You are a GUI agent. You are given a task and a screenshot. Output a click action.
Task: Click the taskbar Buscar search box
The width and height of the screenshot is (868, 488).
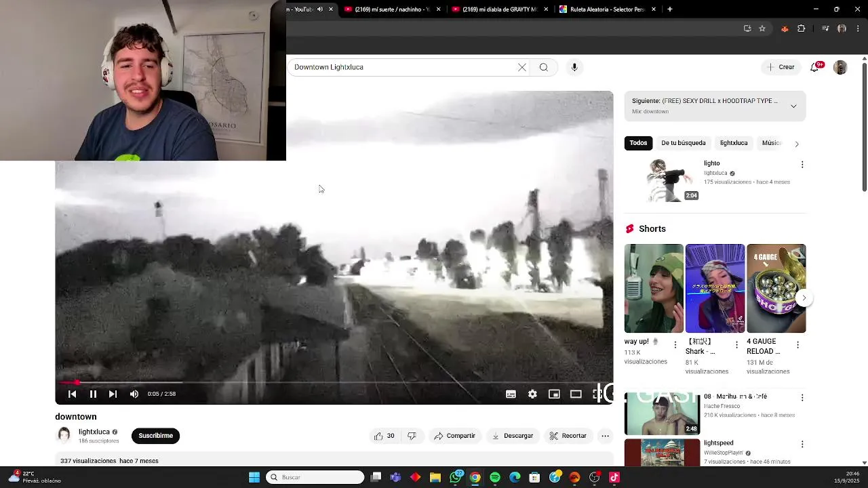pyautogui.click(x=315, y=477)
